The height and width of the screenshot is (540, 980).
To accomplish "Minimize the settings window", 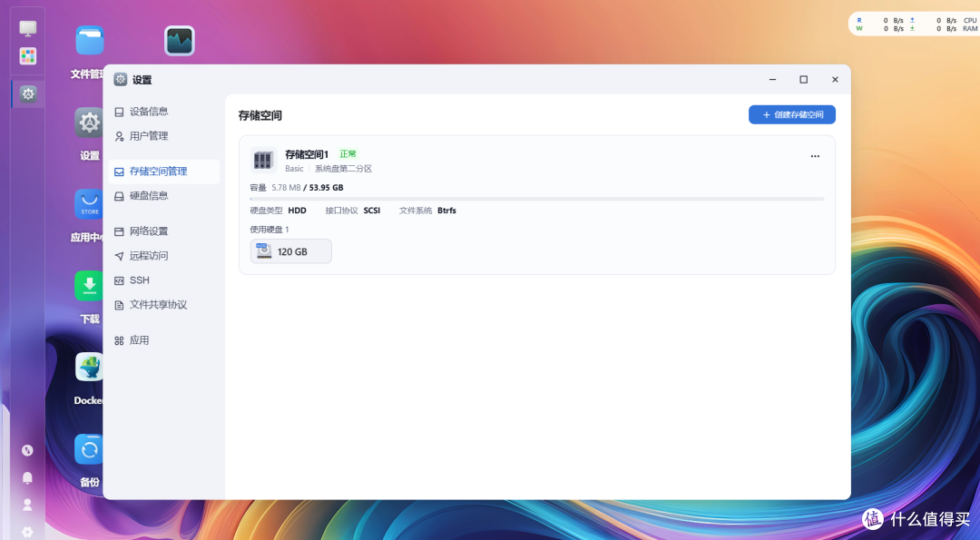I will (772, 79).
